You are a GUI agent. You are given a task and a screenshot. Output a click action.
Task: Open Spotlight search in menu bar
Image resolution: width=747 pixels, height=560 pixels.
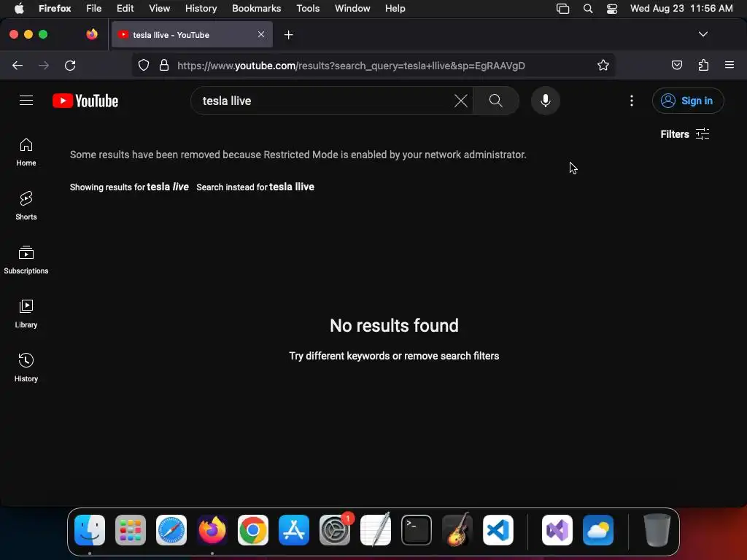(588, 9)
